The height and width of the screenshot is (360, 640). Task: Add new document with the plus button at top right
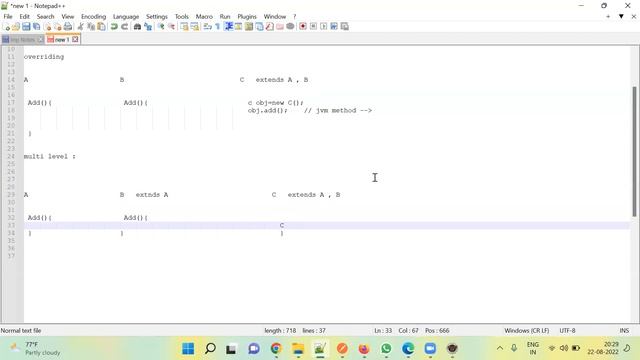608,16
